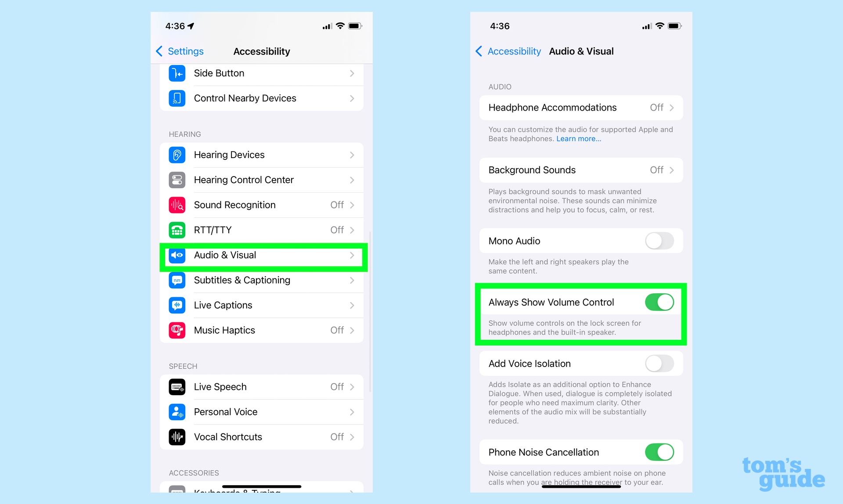Tap the Live Captions icon
This screenshot has width=843, height=504.
click(177, 306)
